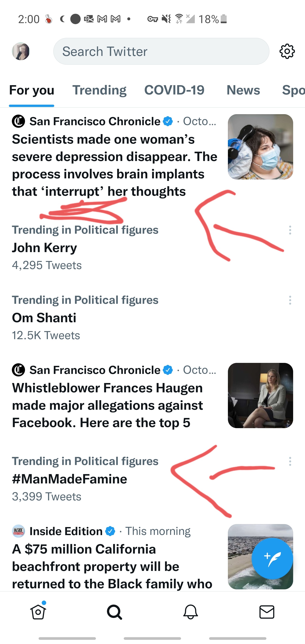Open more options for #ManMadeFamine trend

point(290,461)
